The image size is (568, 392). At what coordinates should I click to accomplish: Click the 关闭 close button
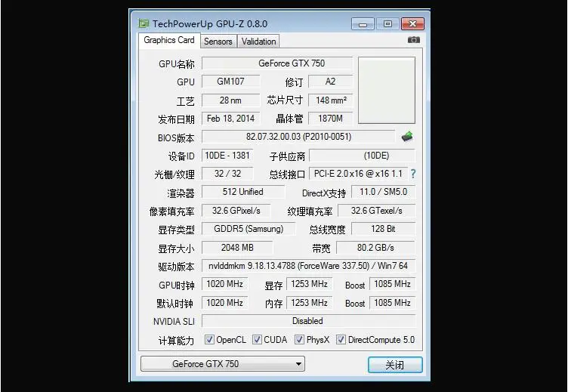[395, 365]
